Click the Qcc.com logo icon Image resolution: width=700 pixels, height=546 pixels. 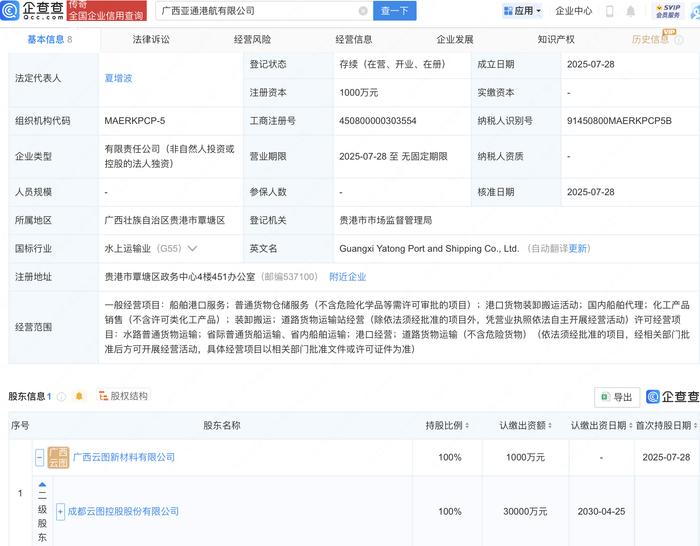coord(10,10)
